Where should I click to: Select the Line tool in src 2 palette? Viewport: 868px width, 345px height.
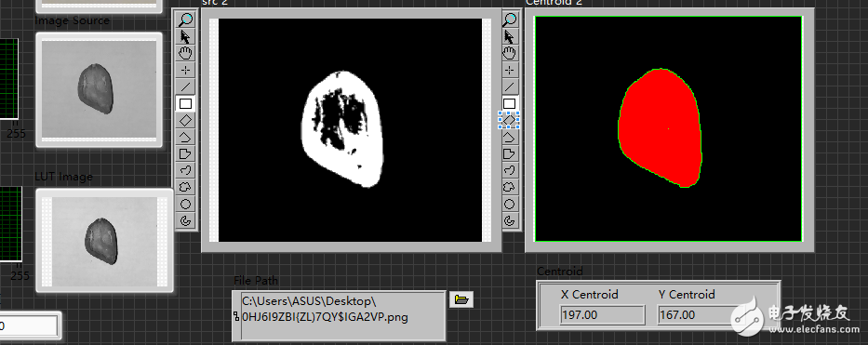click(185, 86)
